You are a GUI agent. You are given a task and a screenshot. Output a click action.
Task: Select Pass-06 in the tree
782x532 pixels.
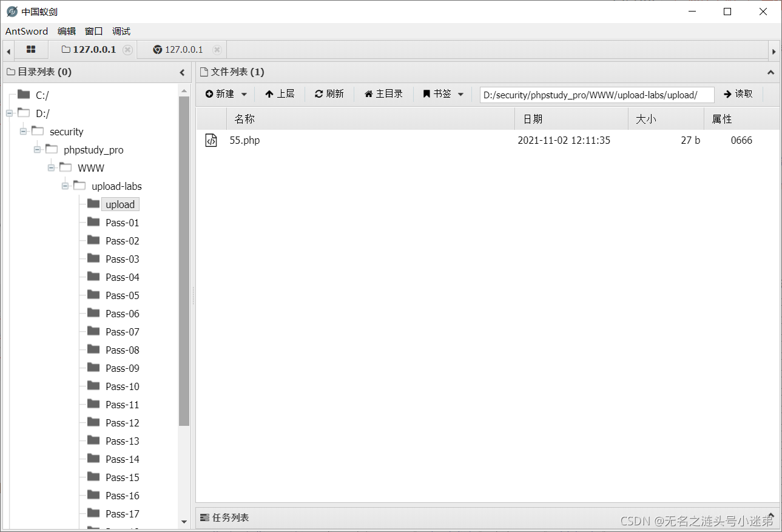click(x=123, y=314)
